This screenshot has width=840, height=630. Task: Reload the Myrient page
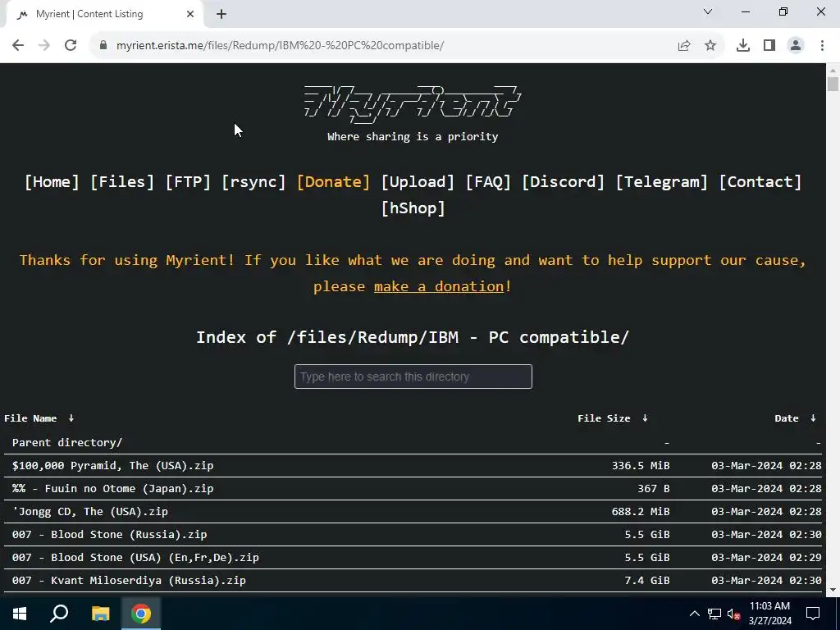click(71, 46)
